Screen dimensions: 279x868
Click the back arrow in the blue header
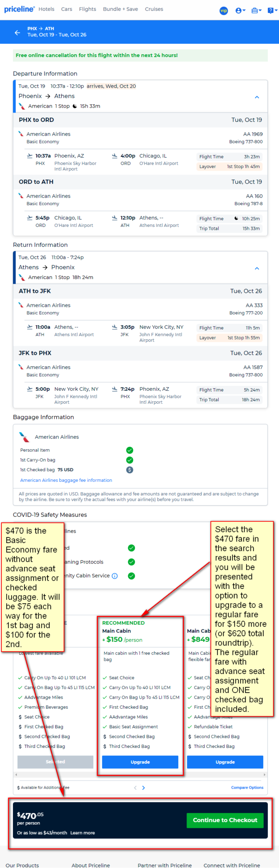pos(17,32)
